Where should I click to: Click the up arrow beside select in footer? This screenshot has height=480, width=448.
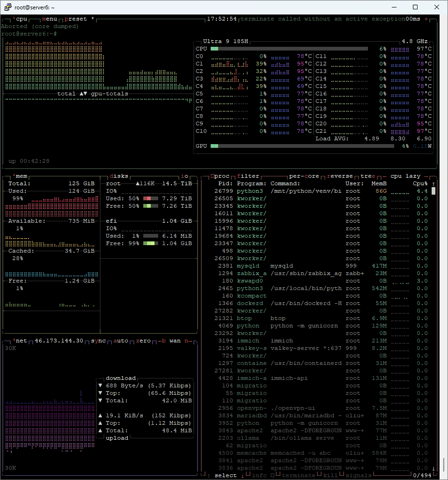point(209,476)
